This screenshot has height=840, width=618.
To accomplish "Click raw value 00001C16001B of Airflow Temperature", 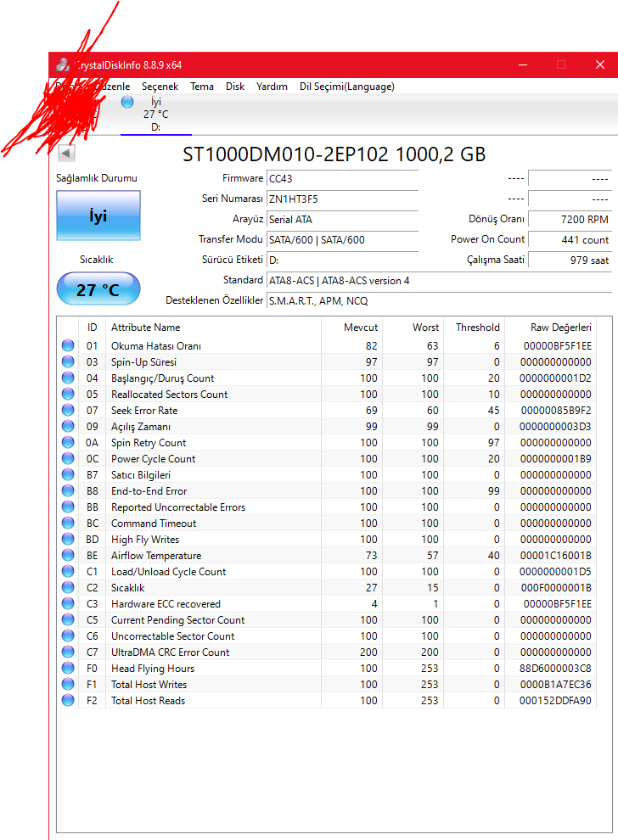I will point(556,556).
